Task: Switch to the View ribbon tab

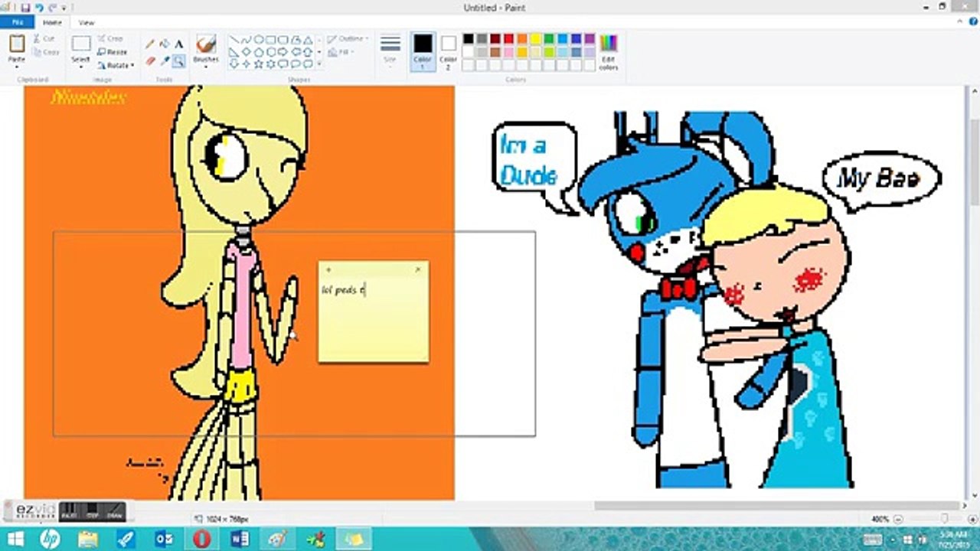Action: pyautogui.click(x=87, y=23)
